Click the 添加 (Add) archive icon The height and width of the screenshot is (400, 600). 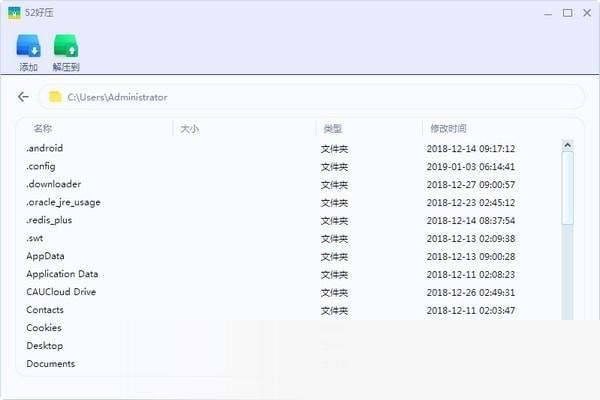click(28, 46)
